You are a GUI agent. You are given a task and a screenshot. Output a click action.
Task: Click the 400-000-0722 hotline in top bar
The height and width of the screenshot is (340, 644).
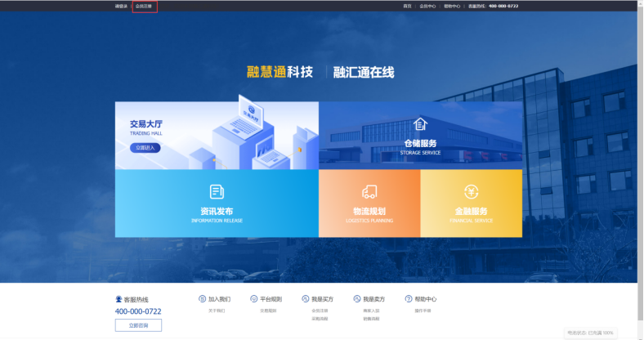[503, 7]
